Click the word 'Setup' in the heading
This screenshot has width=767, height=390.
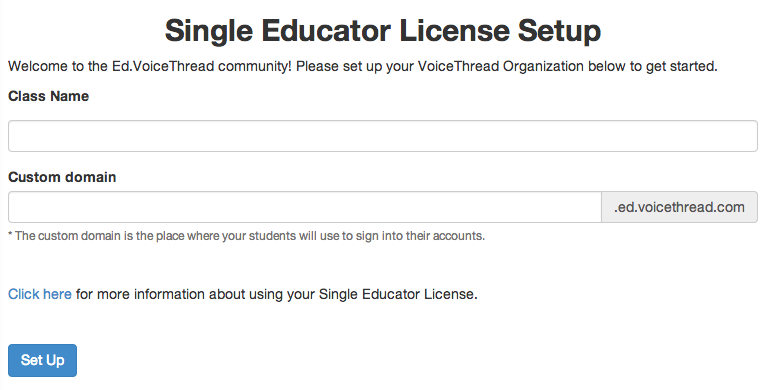point(559,32)
